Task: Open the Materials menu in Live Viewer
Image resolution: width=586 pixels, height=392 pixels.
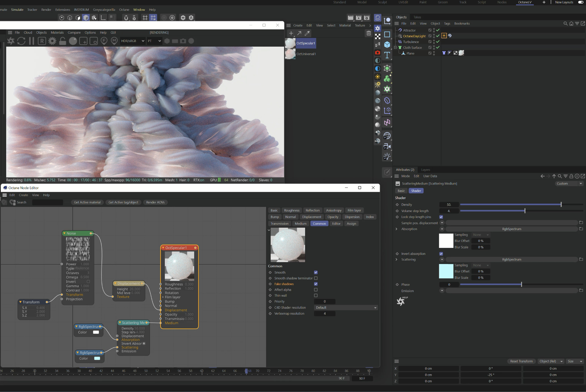Action: pyautogui.click(x=57, y=32)
